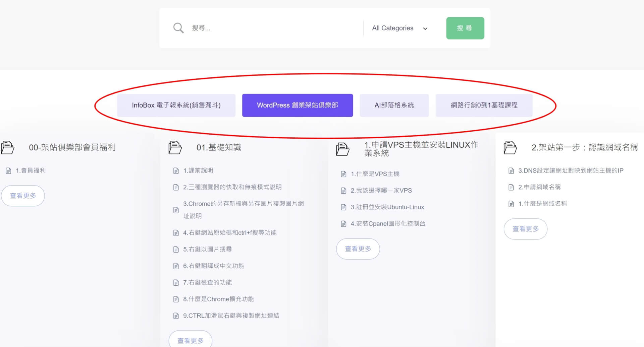Click folder icon beside 2.架站第一步 heading
The image size is (644, 347).
[x=510, y=147]
